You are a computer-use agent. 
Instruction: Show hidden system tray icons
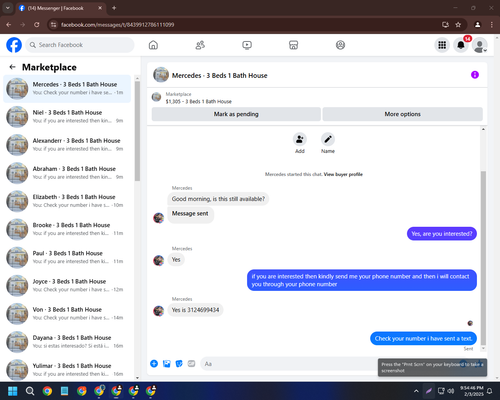pyautogui.click(x=416, y=391)
